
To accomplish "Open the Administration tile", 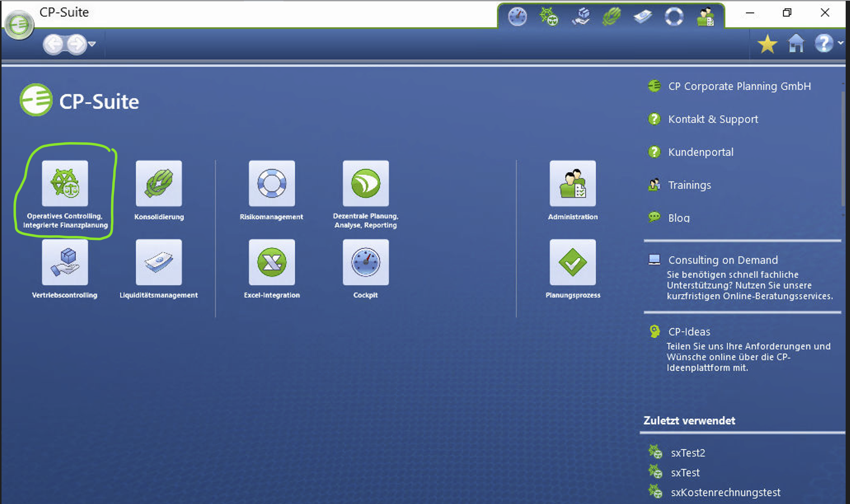I will (572, 183).
